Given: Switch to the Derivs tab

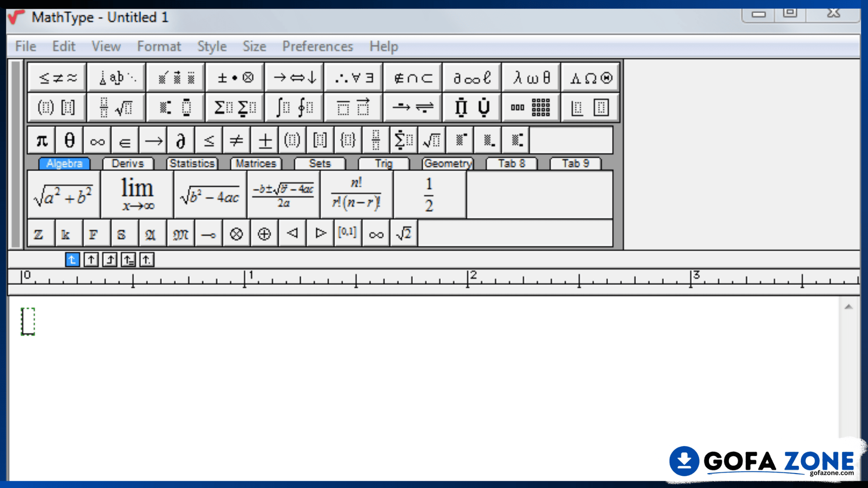Looking at the screenshot, I should point(128,164).
